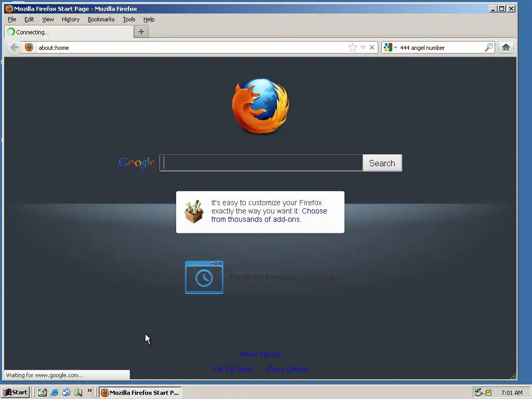This screenshot has width=532, height=399.
Task: Select the Connecting... tab
Action: click(x=69, y=32)
